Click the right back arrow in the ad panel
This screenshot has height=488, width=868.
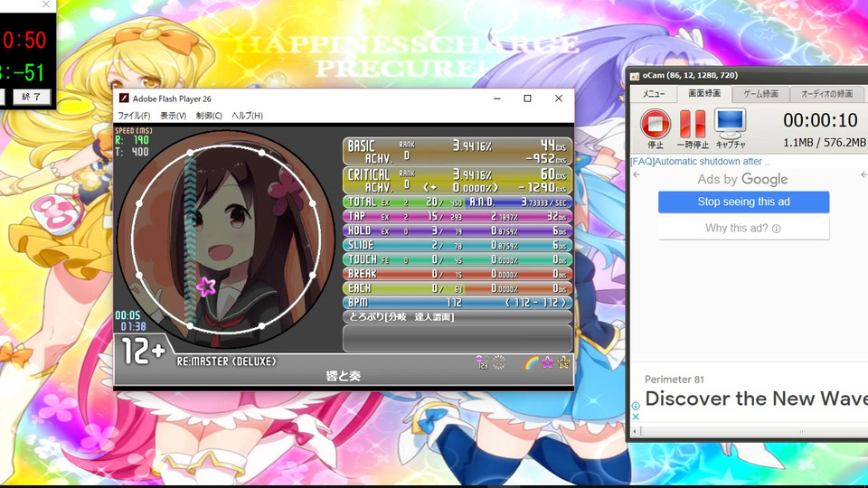[864, 174]
